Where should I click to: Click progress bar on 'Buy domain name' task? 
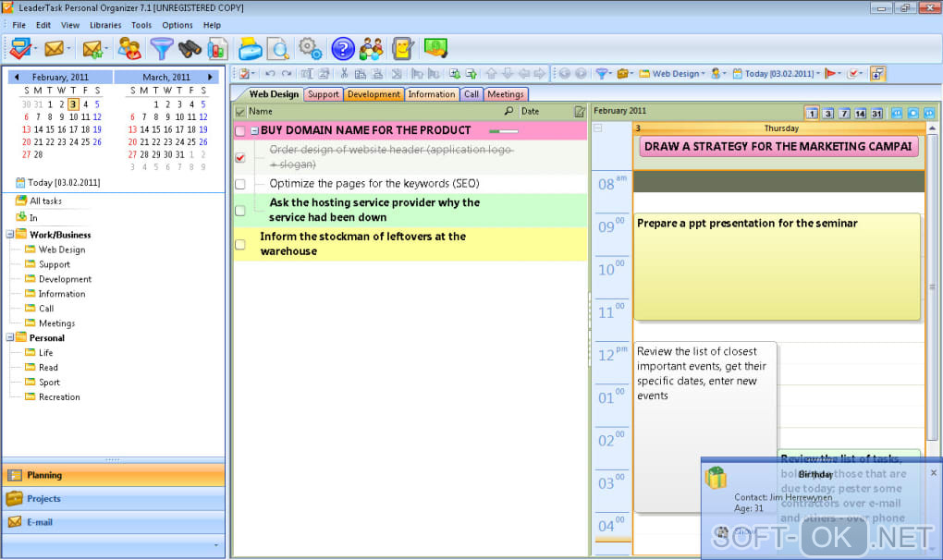pos(503,131)
